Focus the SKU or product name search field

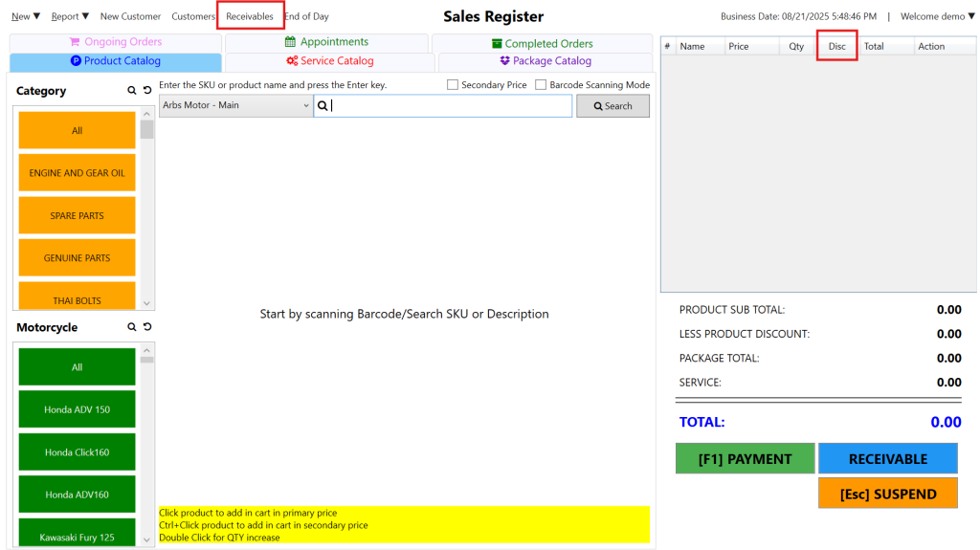[x=450, y=106]
